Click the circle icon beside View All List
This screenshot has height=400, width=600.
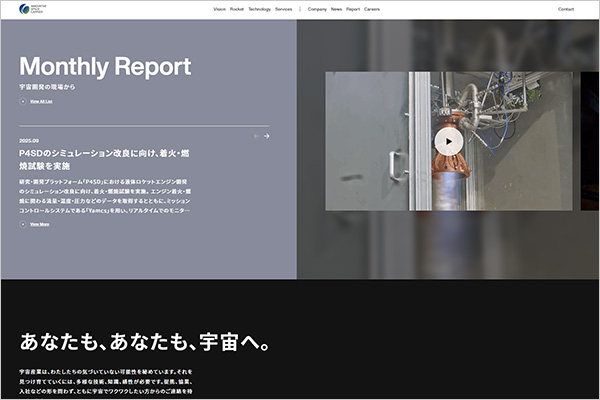(23, 102)
